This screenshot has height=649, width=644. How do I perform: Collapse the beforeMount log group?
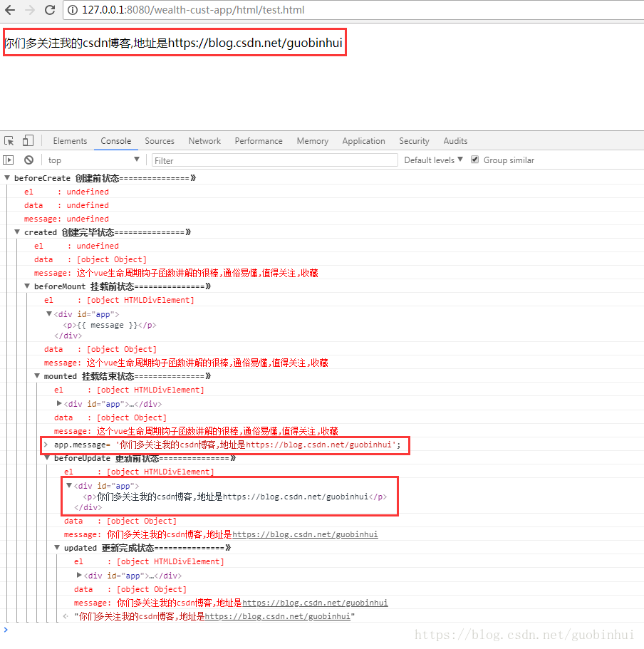(x=27, y=286)
